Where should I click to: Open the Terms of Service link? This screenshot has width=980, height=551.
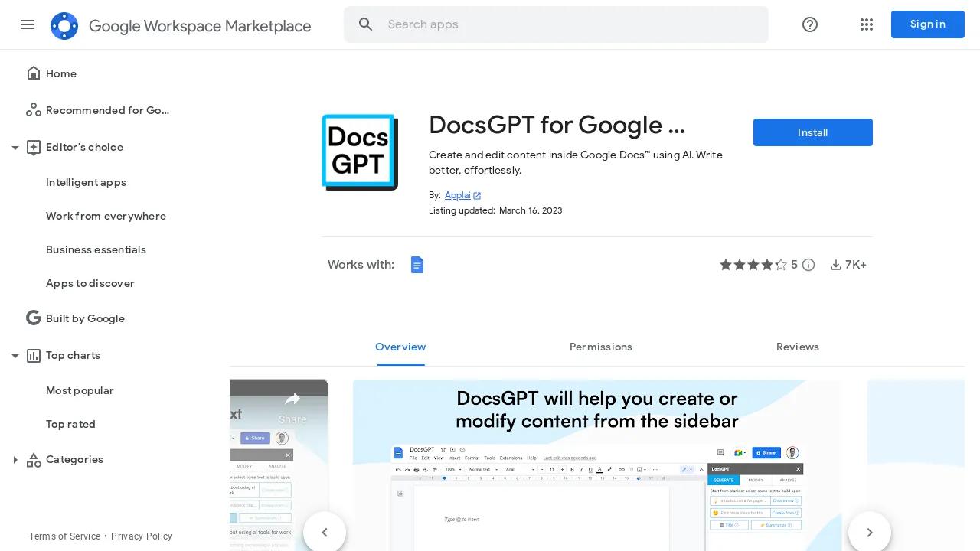(65, 536)
